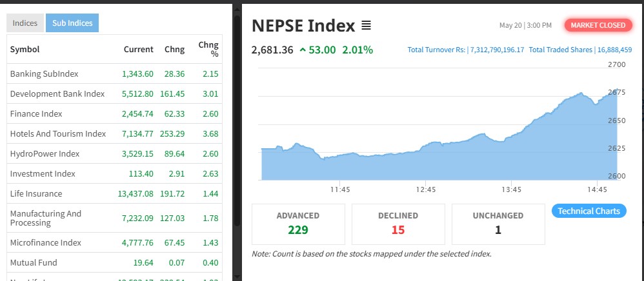Open Hotels And Tourism Index
This screenshot has height=281, width=644.
click(x=57, y=134)
